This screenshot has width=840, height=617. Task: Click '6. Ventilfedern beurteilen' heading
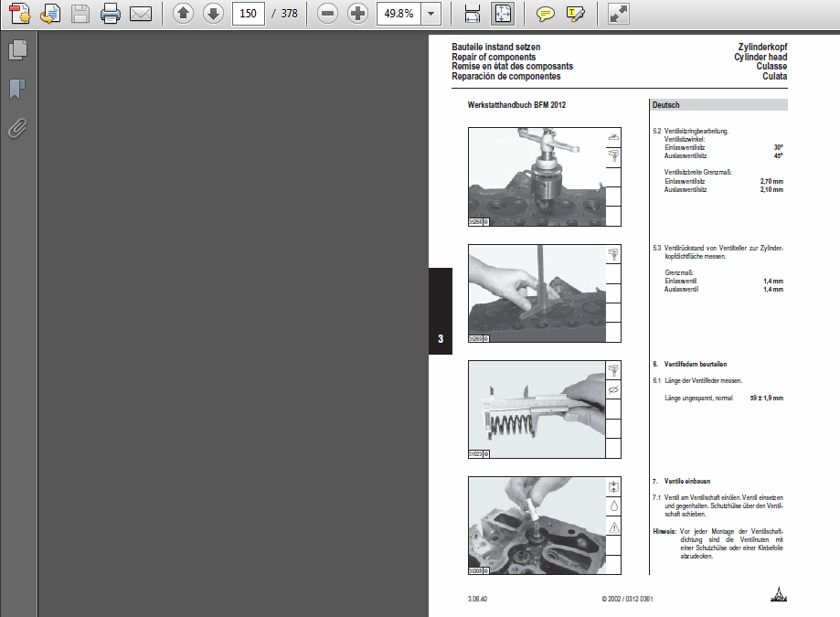click(x=690, y=364)
